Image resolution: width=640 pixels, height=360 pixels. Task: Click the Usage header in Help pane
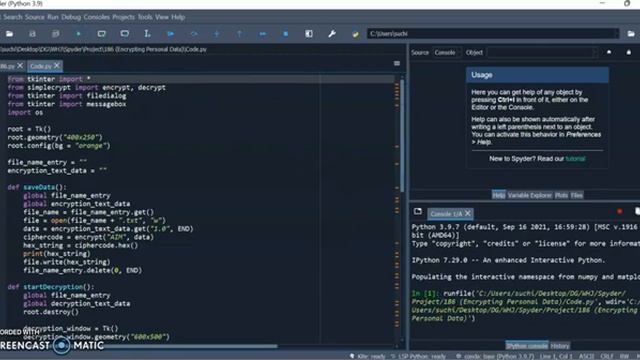(x=537, y=75)
